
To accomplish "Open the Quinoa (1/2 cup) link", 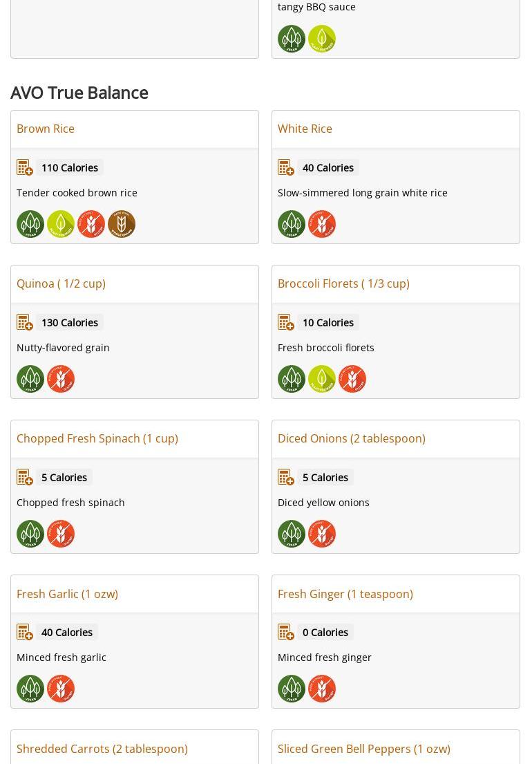I will click(61, 283).
